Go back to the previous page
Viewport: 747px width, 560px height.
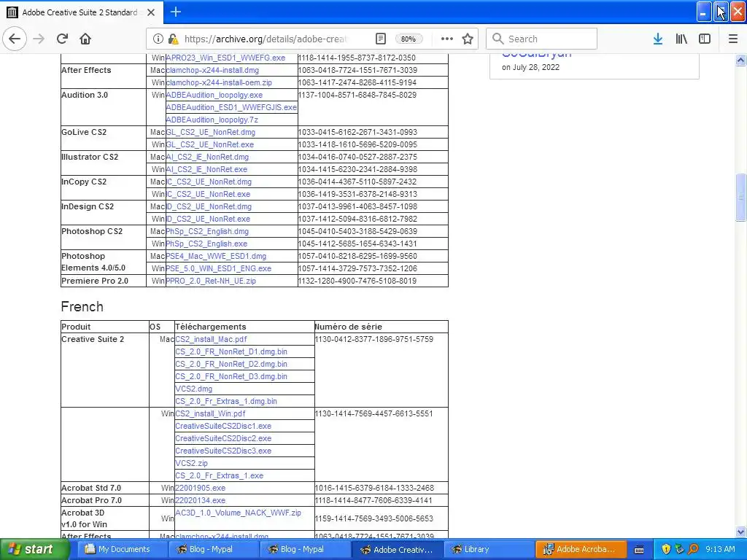click(x=15, y=39)
